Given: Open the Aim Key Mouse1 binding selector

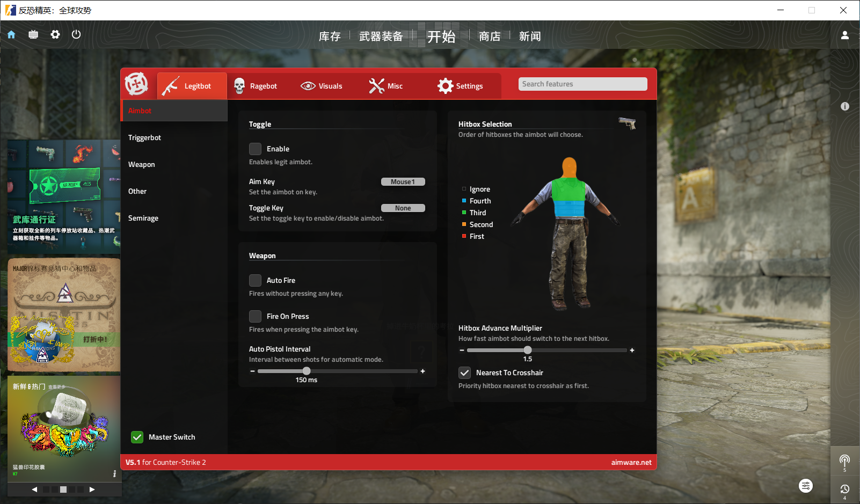Looking at the screenshot, I should (403, 182).
